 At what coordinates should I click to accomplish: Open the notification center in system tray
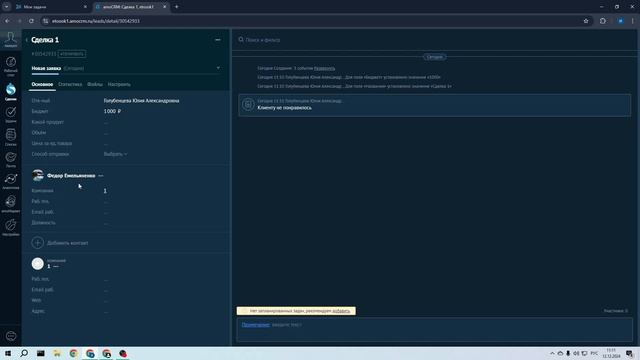629,353
